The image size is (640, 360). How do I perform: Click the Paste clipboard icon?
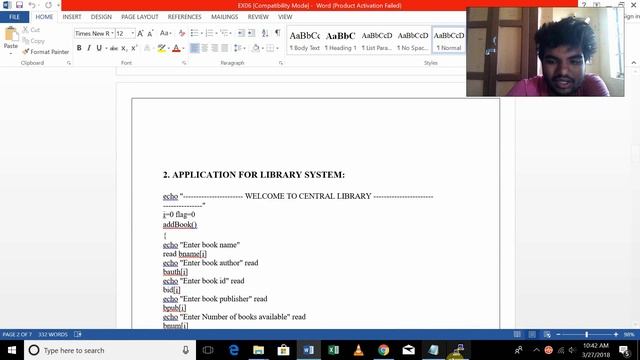(11, 34)
